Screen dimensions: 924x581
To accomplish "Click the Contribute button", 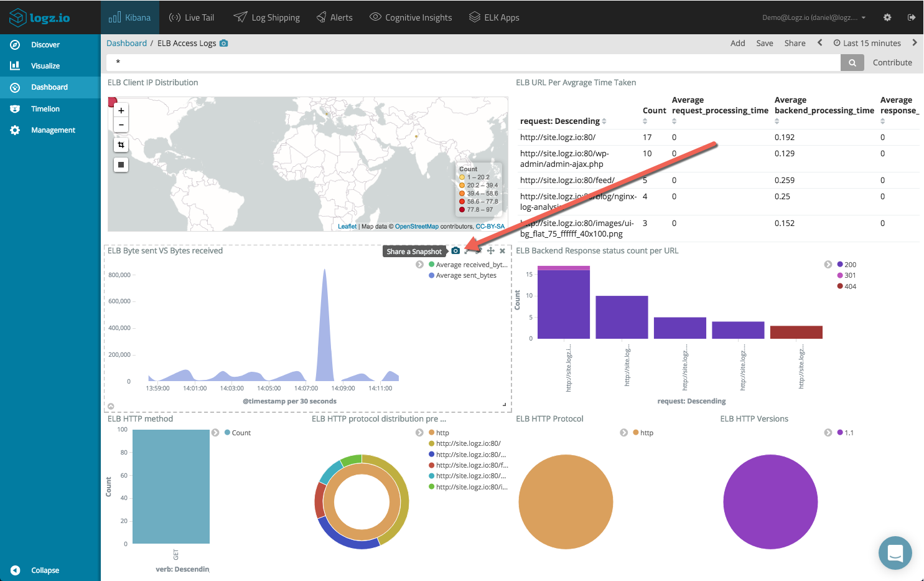I will tap(892, 62).
